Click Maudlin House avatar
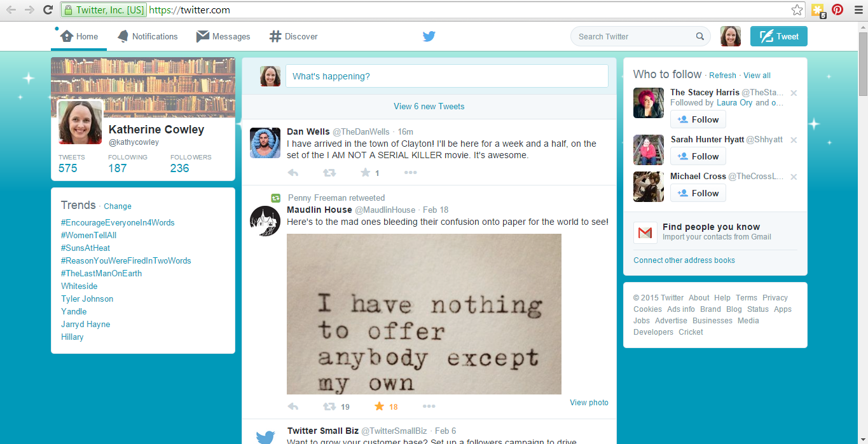 click(265, 221)
